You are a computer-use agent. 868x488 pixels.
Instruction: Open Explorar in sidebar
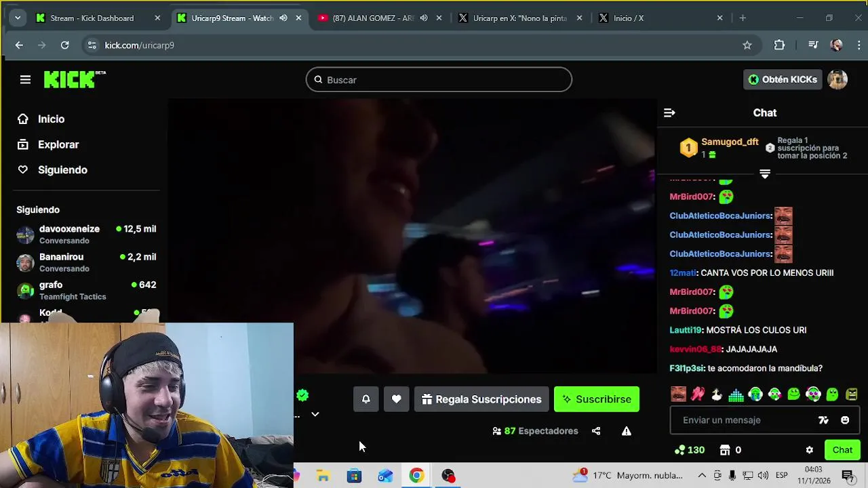(x=48, y=145)
